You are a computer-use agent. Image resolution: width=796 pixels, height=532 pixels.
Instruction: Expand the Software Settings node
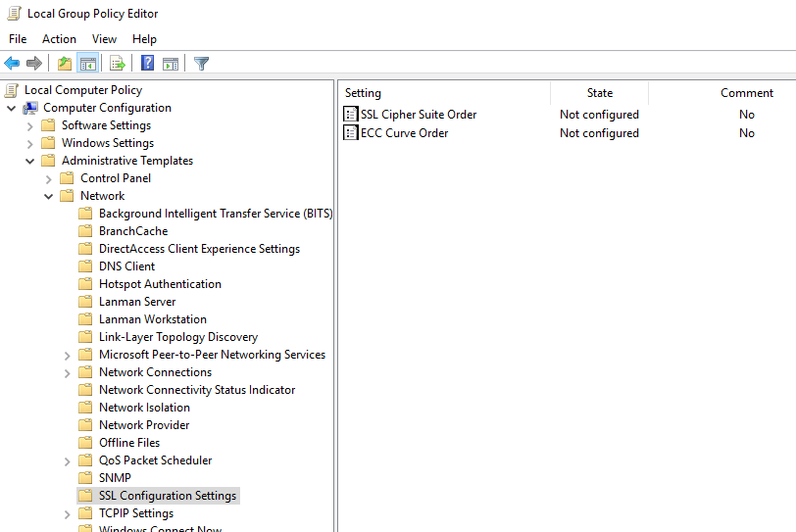tap(30, 126)
